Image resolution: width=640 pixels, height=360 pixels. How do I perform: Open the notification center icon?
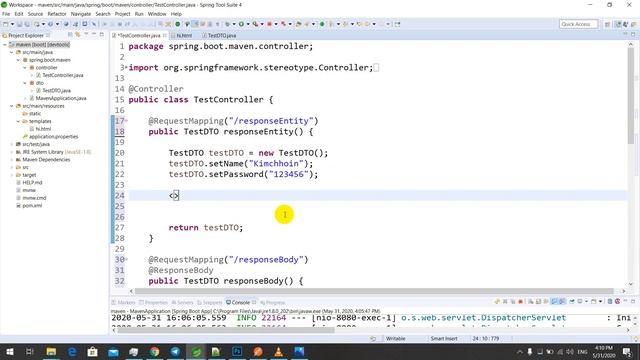pos(627,351)
